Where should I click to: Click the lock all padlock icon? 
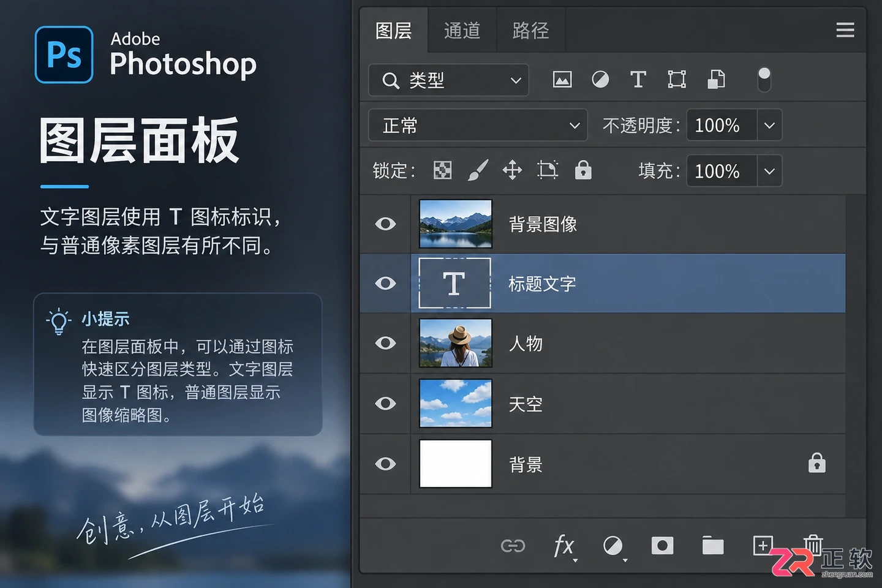(x=583, y=170)
